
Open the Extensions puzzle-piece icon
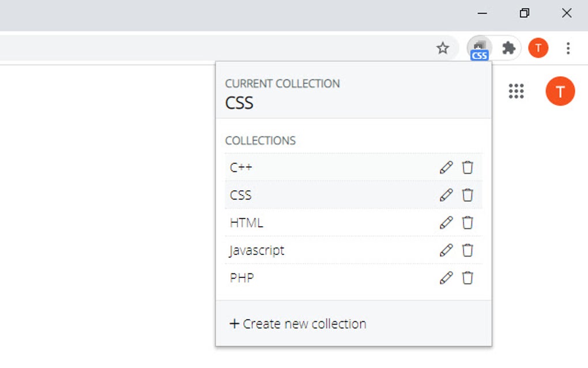pyautogui.click(x=508, y=48)
